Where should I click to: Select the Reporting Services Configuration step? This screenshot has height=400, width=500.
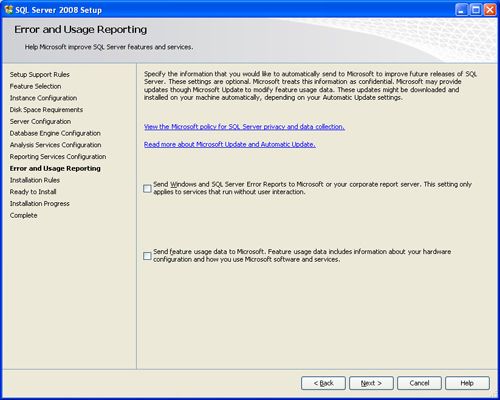pos(58,156)
